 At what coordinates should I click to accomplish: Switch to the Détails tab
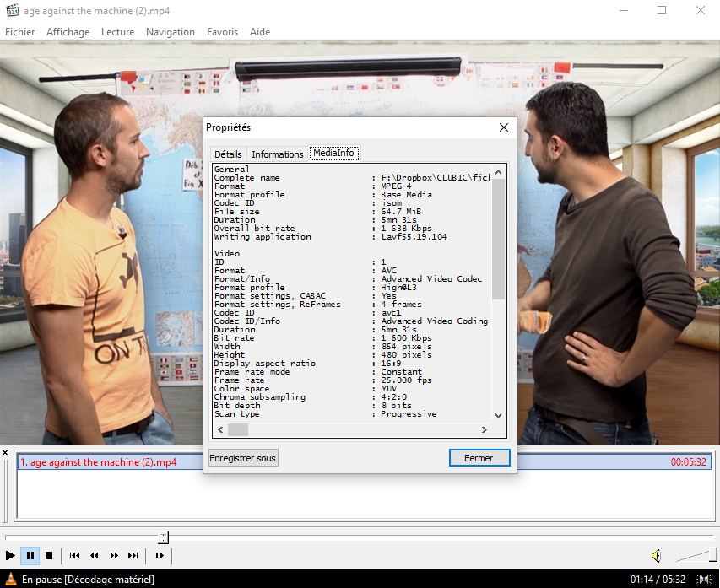tap(228, 154)
